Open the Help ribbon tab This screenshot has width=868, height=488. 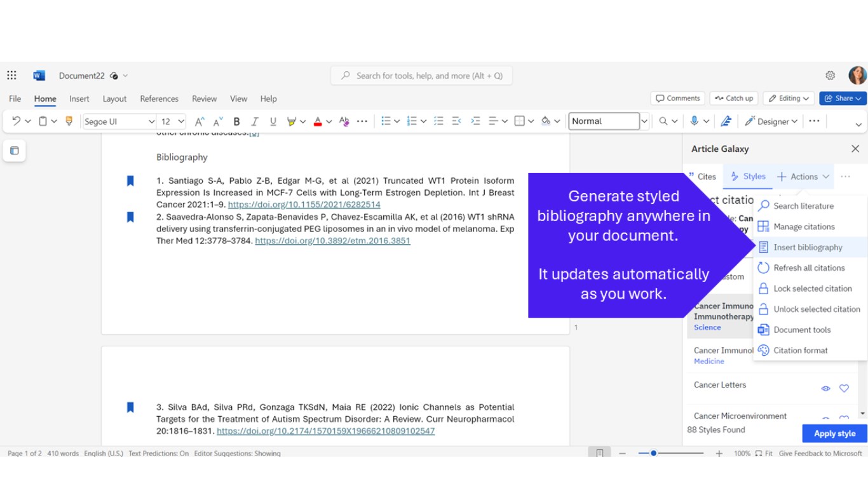(x=268, y=98)
